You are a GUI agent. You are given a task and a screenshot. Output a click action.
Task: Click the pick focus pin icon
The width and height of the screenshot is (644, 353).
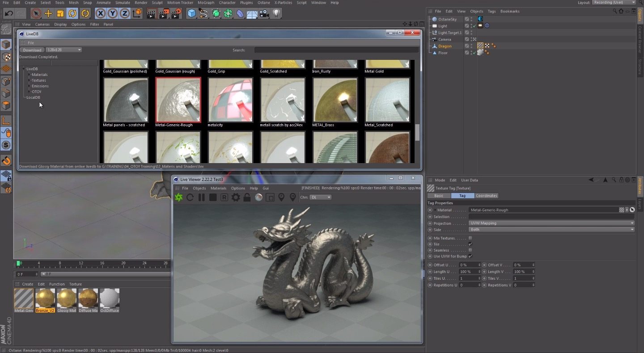[281, 197]
